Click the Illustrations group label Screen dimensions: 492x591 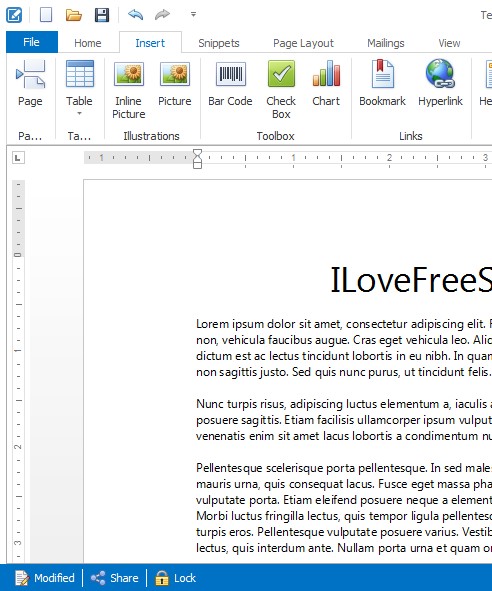[x=151, y=136]
